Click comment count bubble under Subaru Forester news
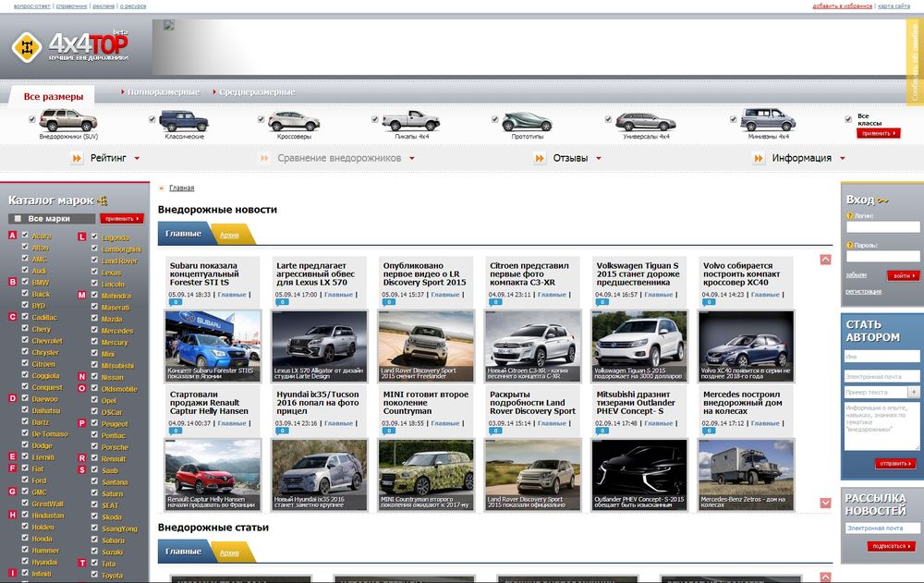This screenshot has height=583, width=924. point(175,302)
